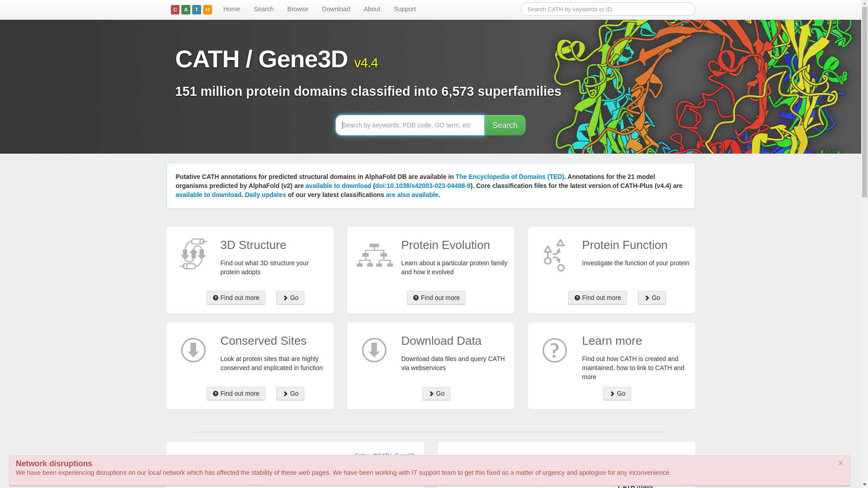Click the Download Data arrow icon

374,350
